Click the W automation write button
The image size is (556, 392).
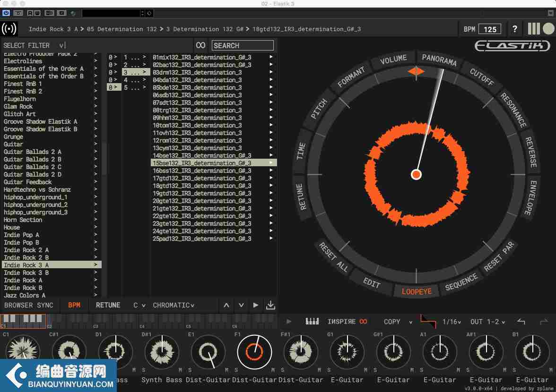[37, 13]
